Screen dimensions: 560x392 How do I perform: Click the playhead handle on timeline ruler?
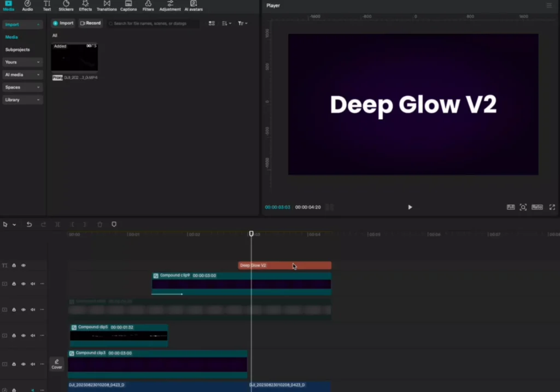pos(252,233)
